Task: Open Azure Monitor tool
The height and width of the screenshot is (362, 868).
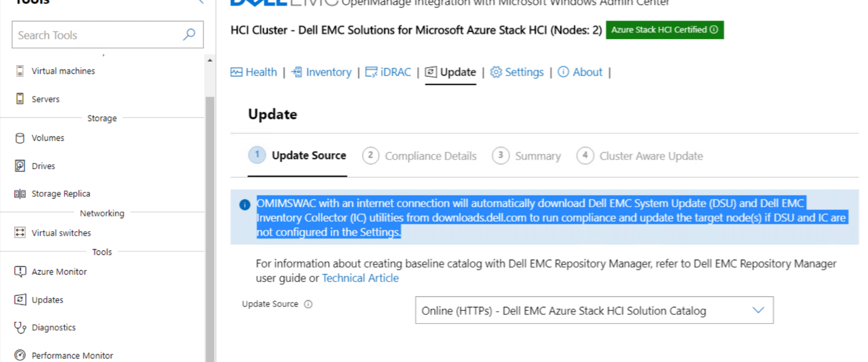Action: tap(59, 271)
